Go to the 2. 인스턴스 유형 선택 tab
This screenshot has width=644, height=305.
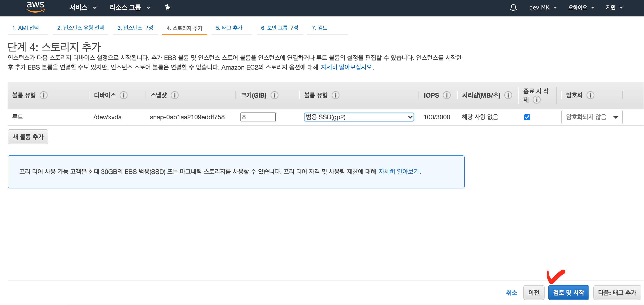(x=80, y=28)
